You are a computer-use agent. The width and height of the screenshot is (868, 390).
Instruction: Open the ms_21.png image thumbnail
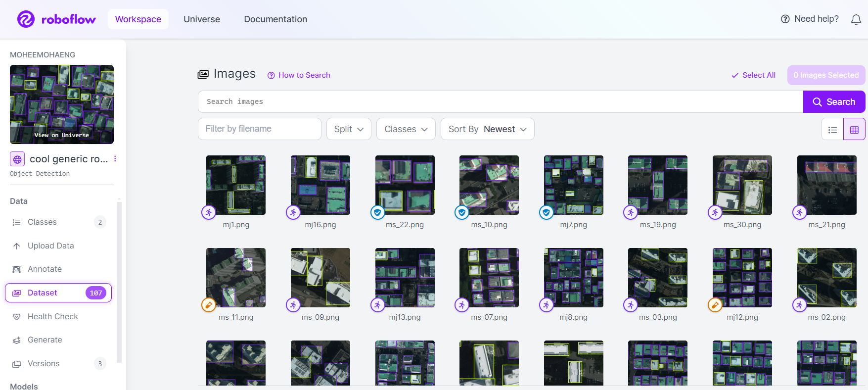click(x=827, y=185)
